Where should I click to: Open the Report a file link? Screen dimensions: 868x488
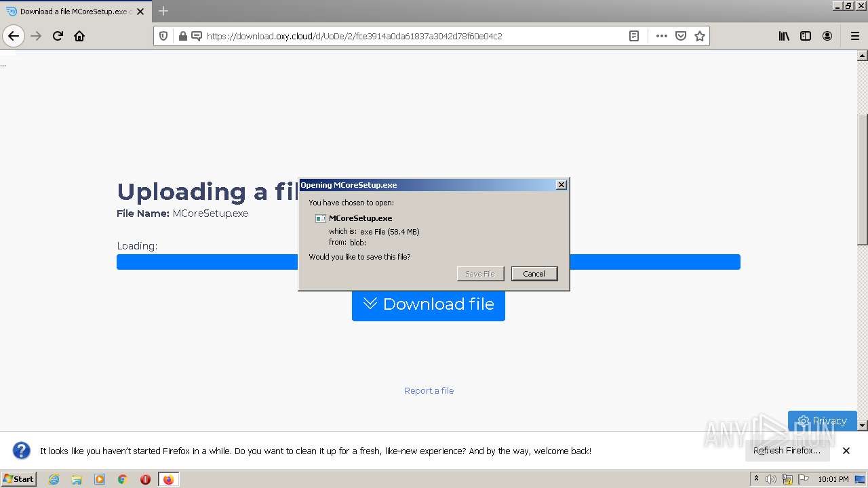(x=429, y=390)
